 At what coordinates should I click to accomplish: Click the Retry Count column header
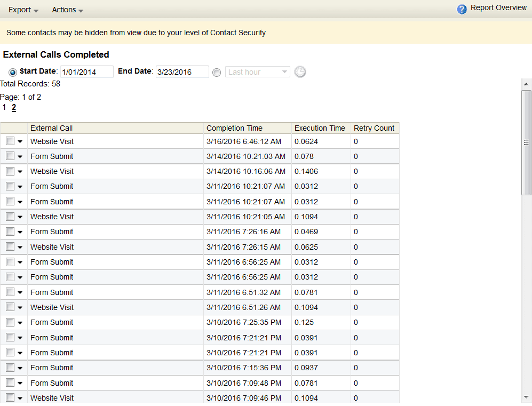point(375,128)
